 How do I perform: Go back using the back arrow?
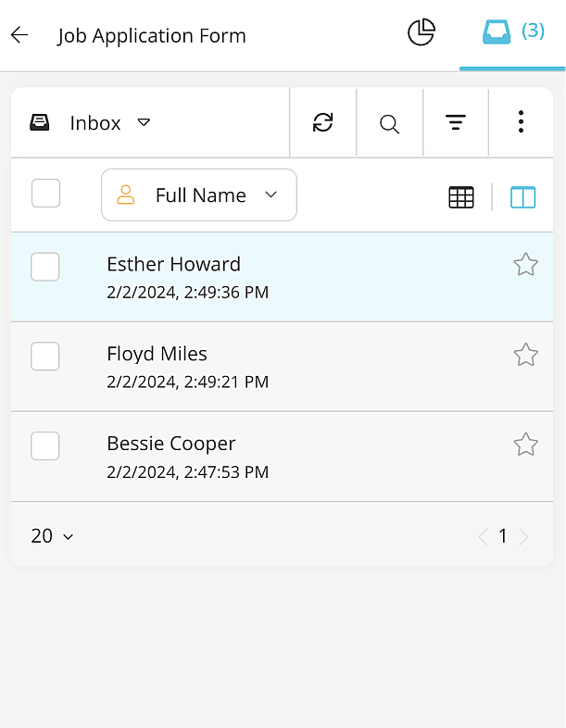click(x=19, y=35)
